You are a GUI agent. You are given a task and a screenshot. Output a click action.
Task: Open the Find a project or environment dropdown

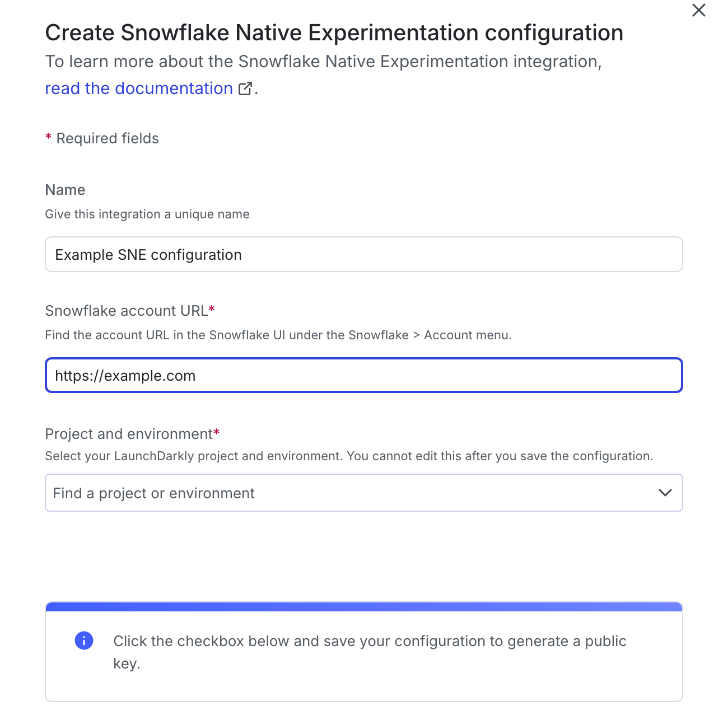(364, 493)
